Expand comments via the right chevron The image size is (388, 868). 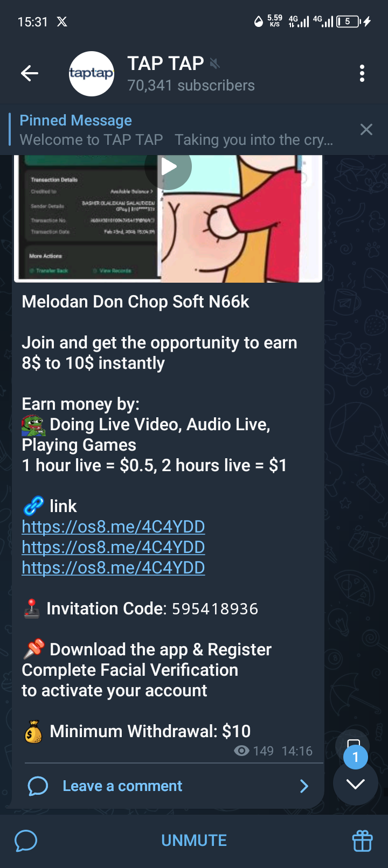pos(304,786)
